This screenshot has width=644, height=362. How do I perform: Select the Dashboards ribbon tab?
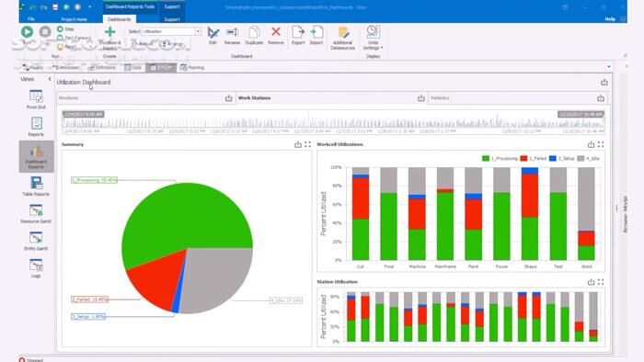[x=119, y=19]
